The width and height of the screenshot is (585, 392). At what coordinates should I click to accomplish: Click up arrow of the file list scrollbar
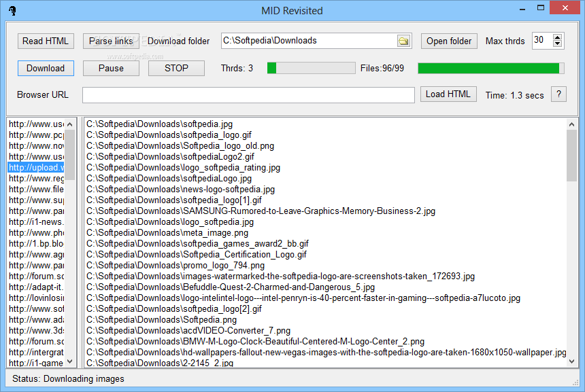point(571,124)
